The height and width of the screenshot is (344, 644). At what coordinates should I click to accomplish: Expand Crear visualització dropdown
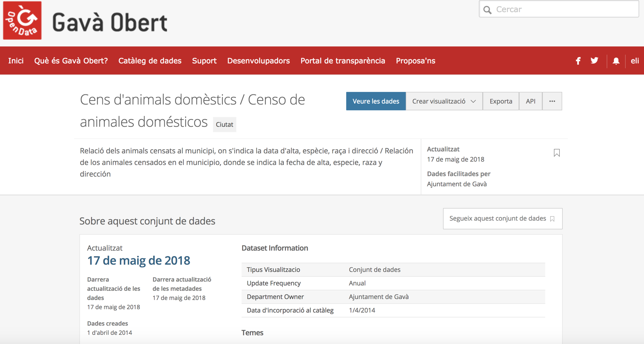tap(444, 101)
